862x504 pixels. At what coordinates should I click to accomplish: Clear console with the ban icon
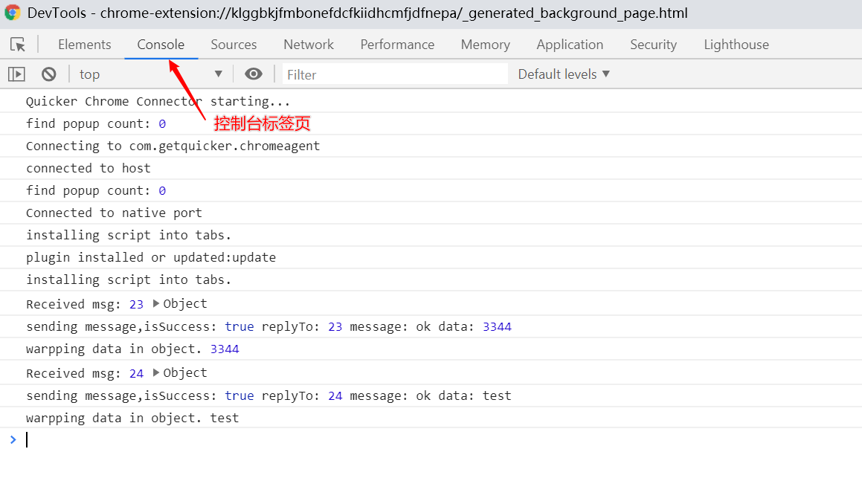click(49, 74)
